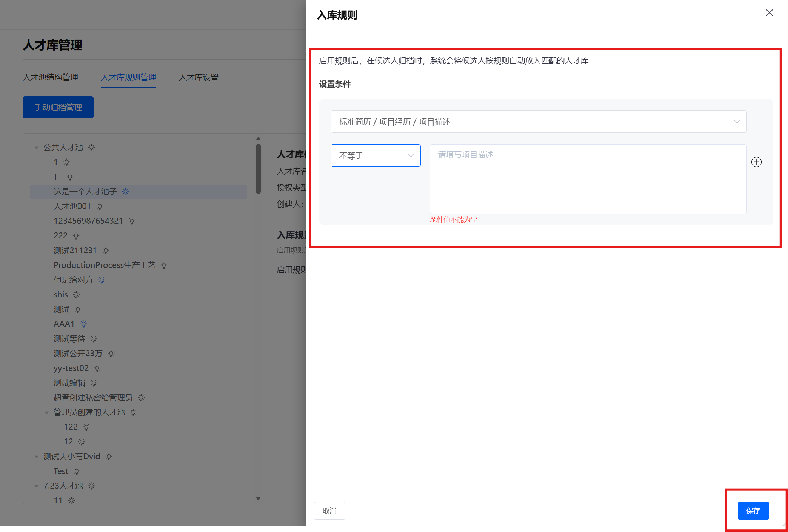Click gear icon beside AAA1
788x532 pixels.
[x=83, y=324]
